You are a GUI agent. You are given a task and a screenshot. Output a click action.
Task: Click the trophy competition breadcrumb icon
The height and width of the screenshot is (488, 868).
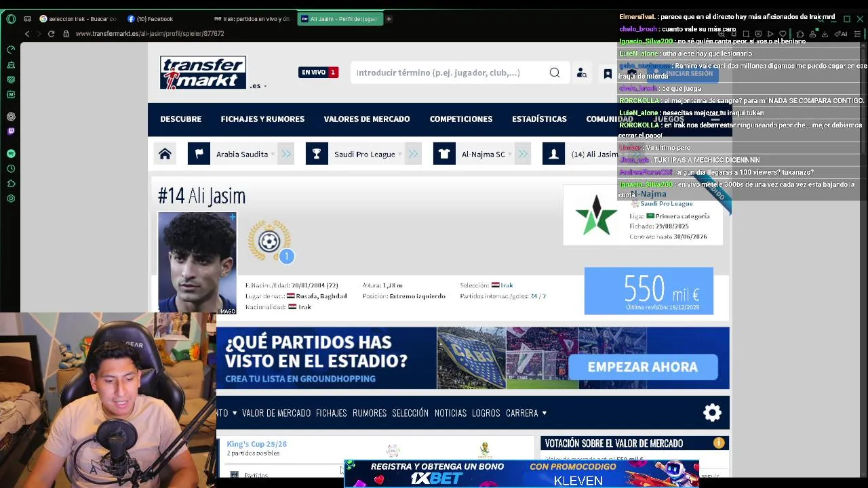(317, 154)
